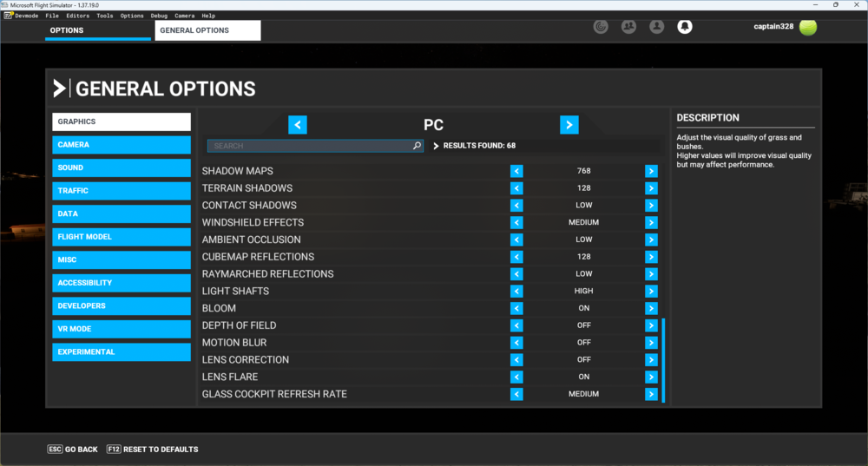Screen dimensions: 868x466
Task: Lower Glass Cockpit Refresh Rate with left arrow
Action: [x=516, y=394]
